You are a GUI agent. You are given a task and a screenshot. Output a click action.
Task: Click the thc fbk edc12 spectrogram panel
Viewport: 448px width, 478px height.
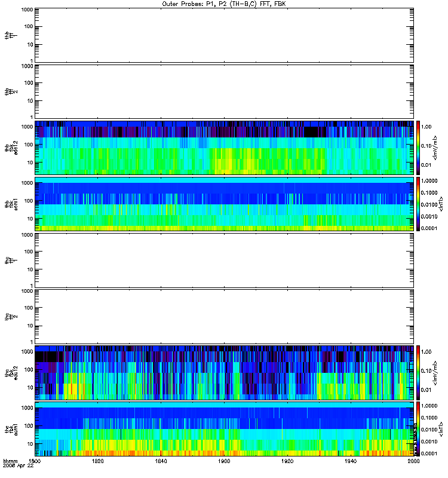(x=224, y=373)
